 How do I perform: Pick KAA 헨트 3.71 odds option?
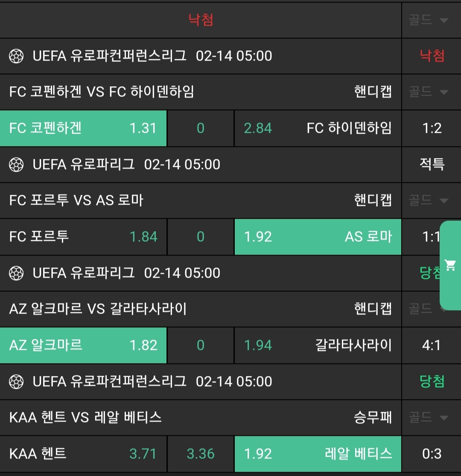[83, 454]
